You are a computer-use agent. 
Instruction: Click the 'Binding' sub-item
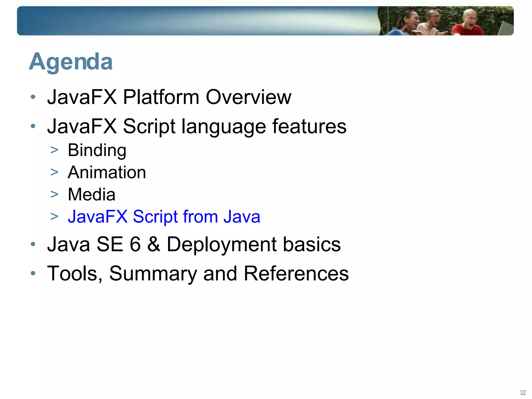pyautogui.click(x=97, y=150)
